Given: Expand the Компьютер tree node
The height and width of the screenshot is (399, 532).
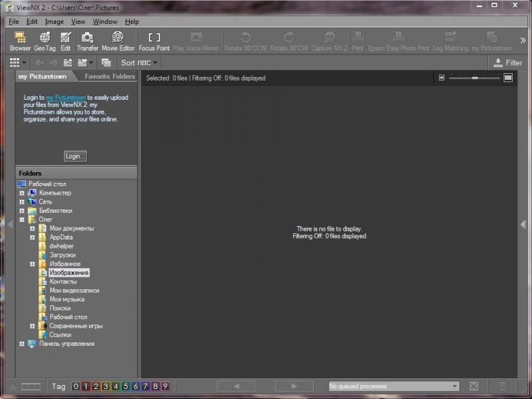Looking at the screenshot, I should [x=22, y=193].
